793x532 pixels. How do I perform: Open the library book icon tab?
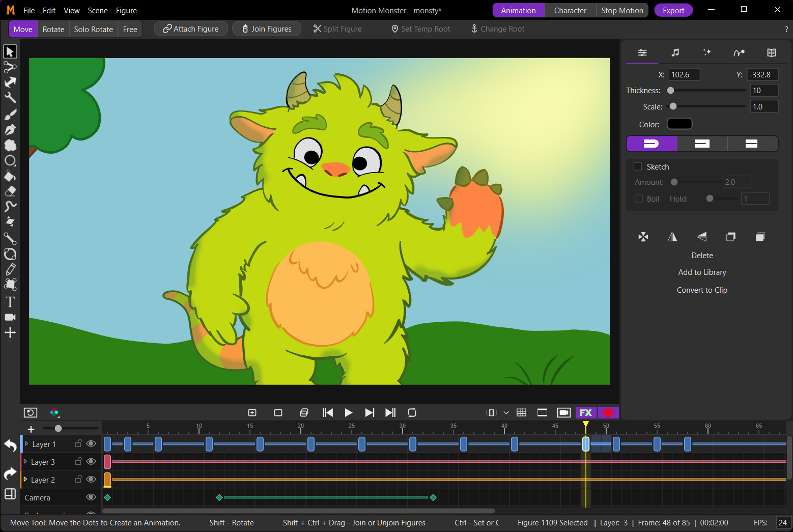tap(772, 52)
